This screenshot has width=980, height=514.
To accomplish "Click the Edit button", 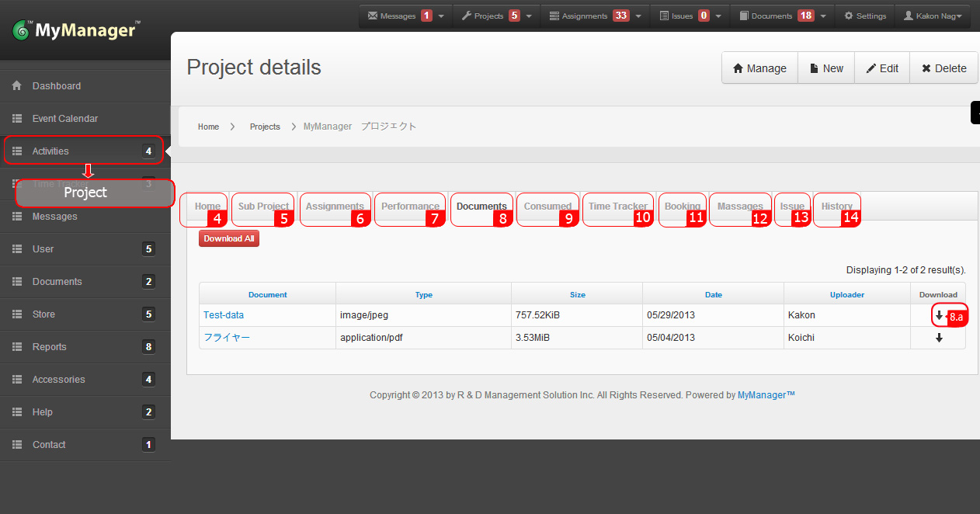I will pos(882,68).
